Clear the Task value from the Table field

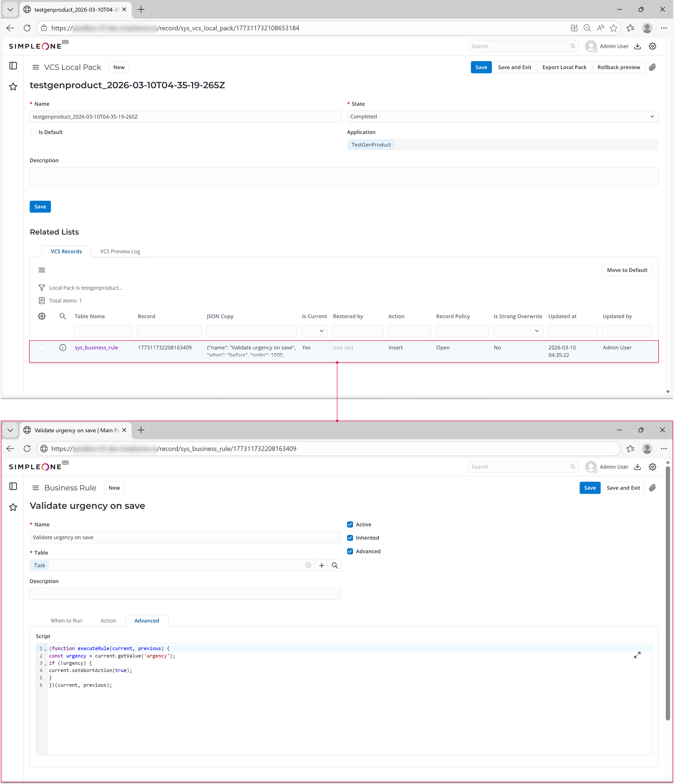tap(308, 565)
